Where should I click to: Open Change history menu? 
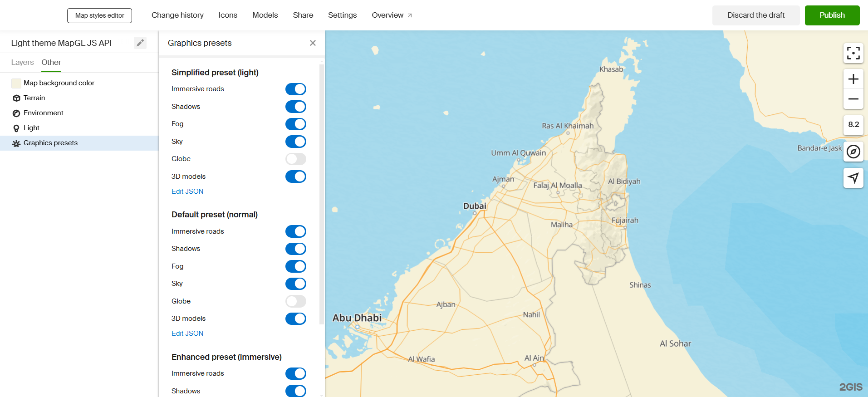(x=177, y=15)
